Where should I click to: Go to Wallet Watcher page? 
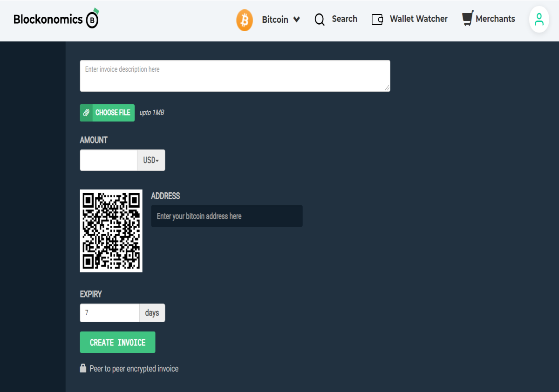click(x=419, y=19)
